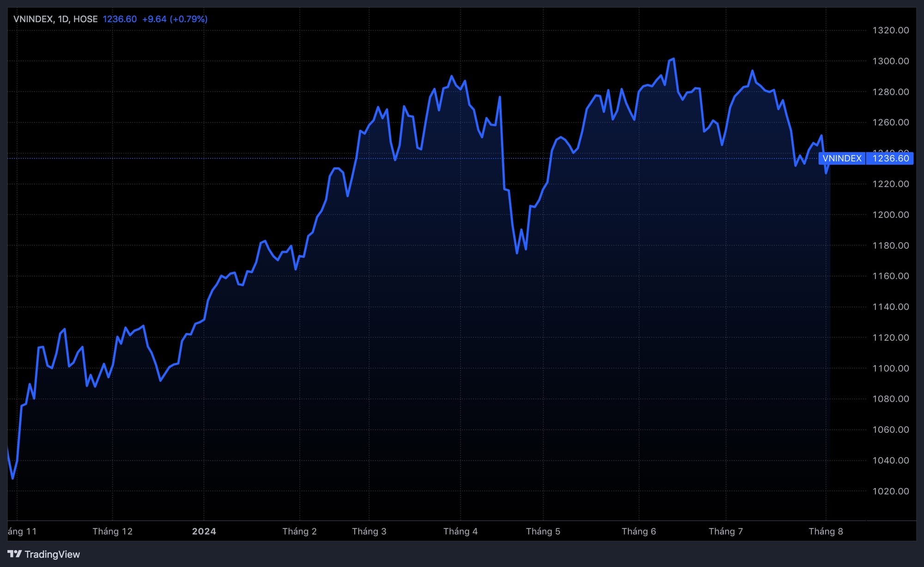Click the 1120.00 price axis label
Screen dimensions: 924x567
(x=890, y=338)
